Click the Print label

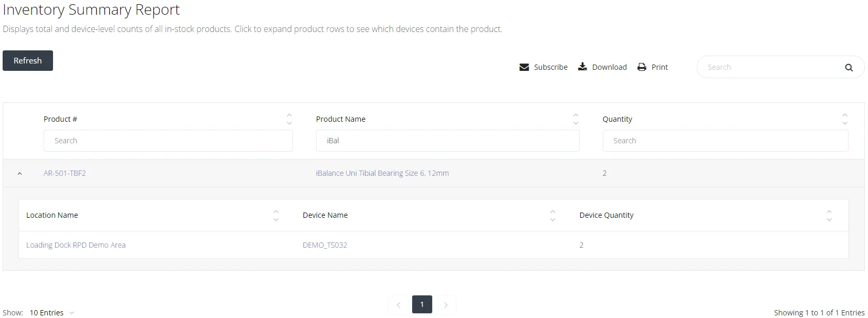(660, 67)
